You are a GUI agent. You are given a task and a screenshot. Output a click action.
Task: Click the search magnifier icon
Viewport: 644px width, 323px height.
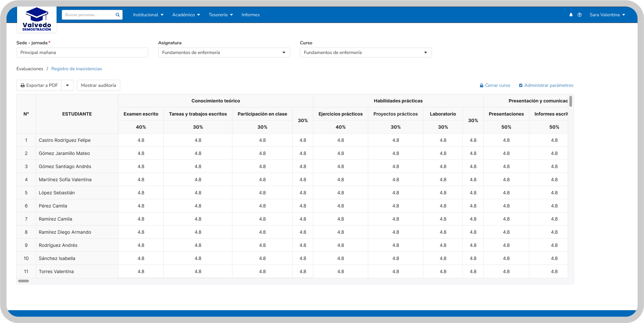coord(117,14)
